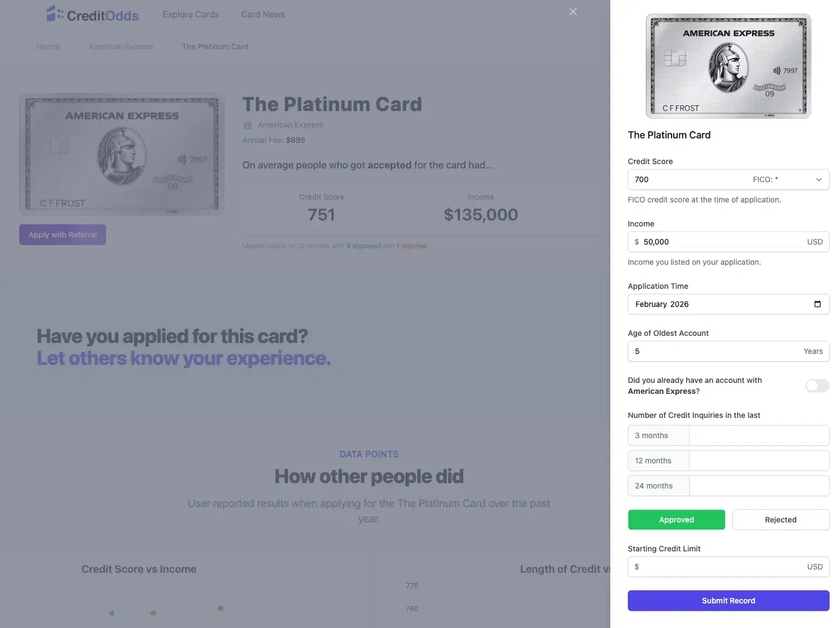Dismiss the panel using the X icon

tap(573, 11)
